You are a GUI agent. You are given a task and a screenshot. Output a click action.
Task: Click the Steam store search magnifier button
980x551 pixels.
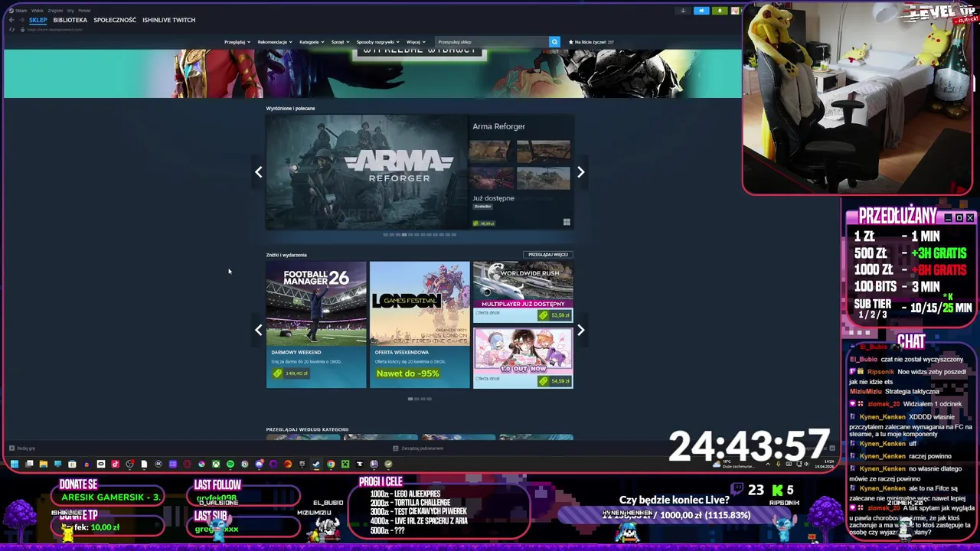point(554,42)
